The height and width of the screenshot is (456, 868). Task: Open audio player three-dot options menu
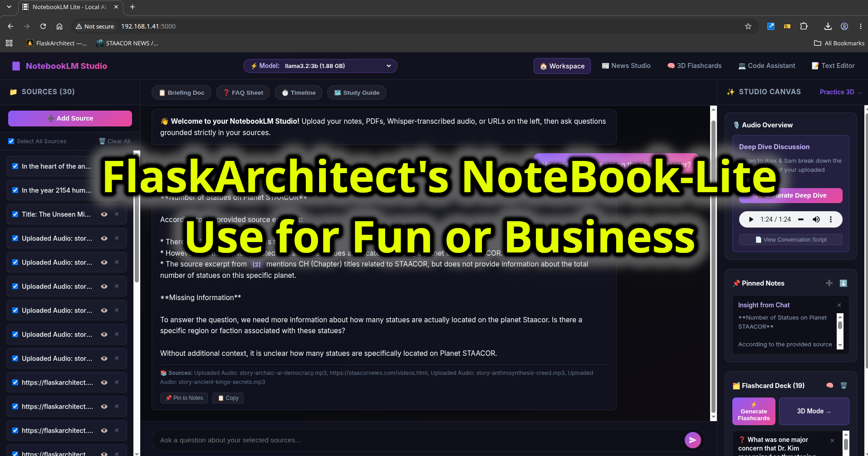[x=831, y=219]
